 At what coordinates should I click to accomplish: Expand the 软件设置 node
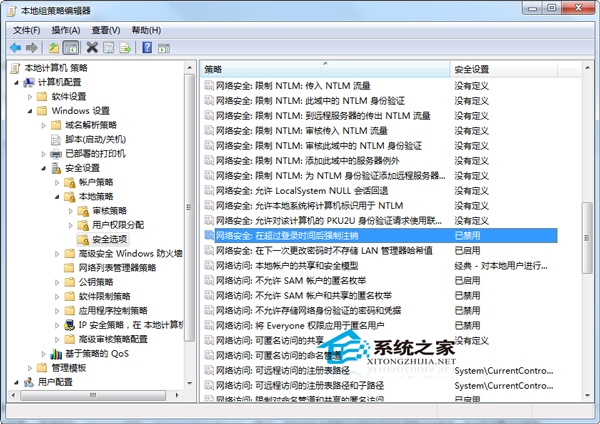coord(30,97)
